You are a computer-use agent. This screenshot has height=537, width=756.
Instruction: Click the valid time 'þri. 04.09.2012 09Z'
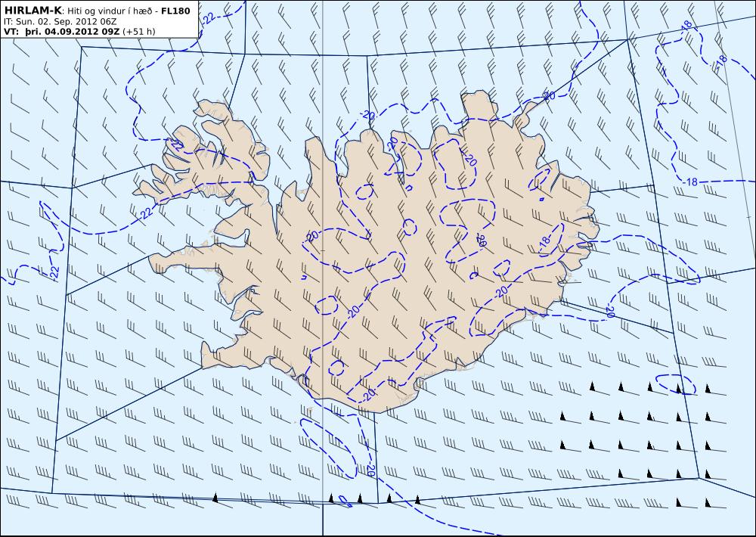click(x=72, y=31)
